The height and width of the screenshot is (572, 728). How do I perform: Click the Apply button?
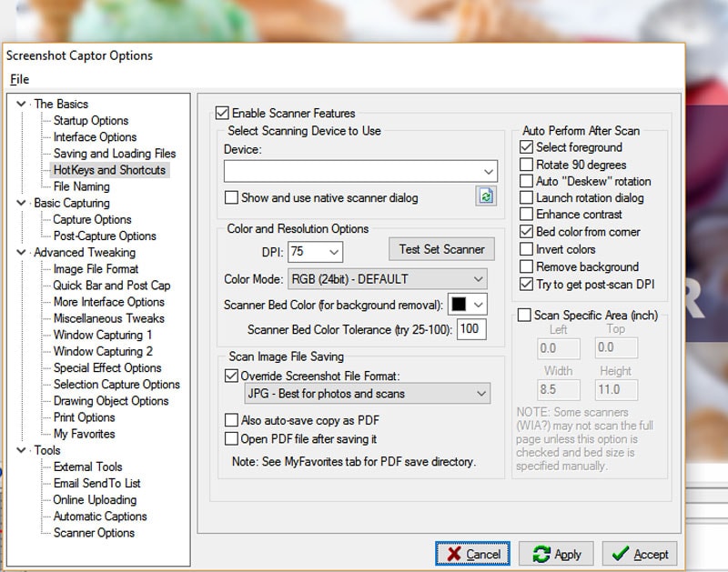tap(556, 554)
